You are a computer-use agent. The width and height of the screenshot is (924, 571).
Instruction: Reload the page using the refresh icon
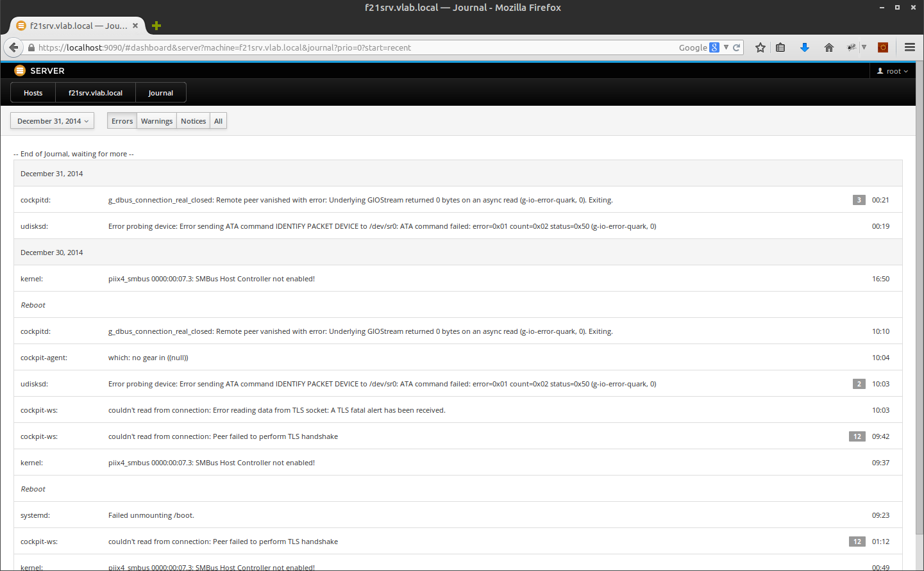click(x=737, y=47)
